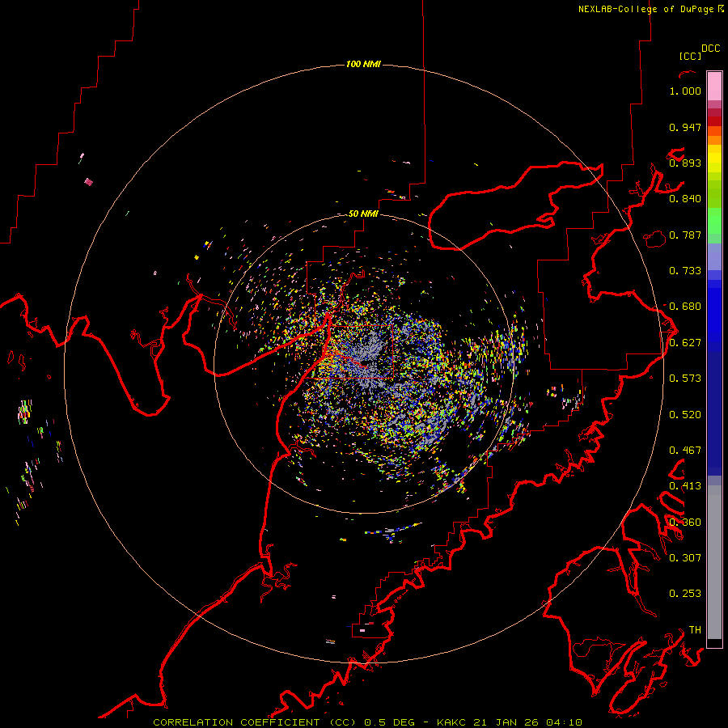Pick the red swatch on the color scale
The width and height of the screenshot is (728, 728).
714,121
